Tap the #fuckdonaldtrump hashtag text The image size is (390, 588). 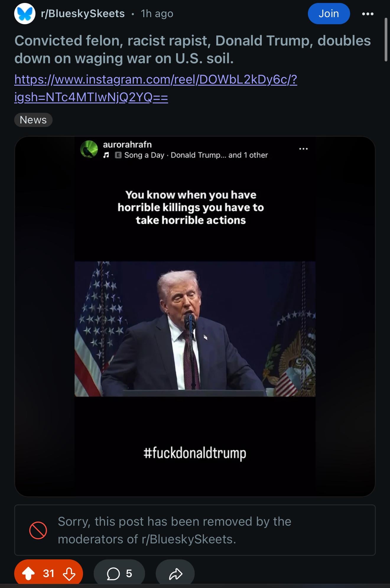(x=195, y=453)
